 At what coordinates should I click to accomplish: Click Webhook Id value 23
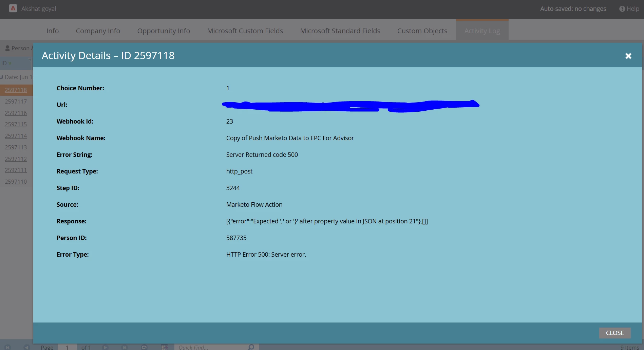click(230, 122)
